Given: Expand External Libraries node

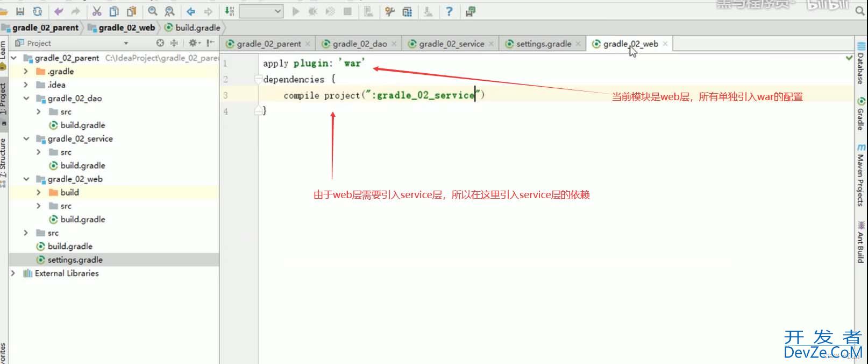Looking at the screenshot, I should 13,273.
